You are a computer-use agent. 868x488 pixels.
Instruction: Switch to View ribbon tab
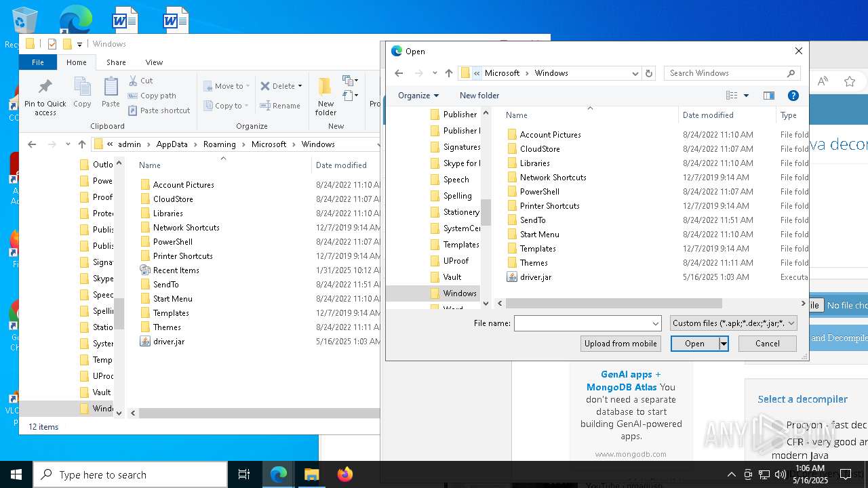(154, 62)
